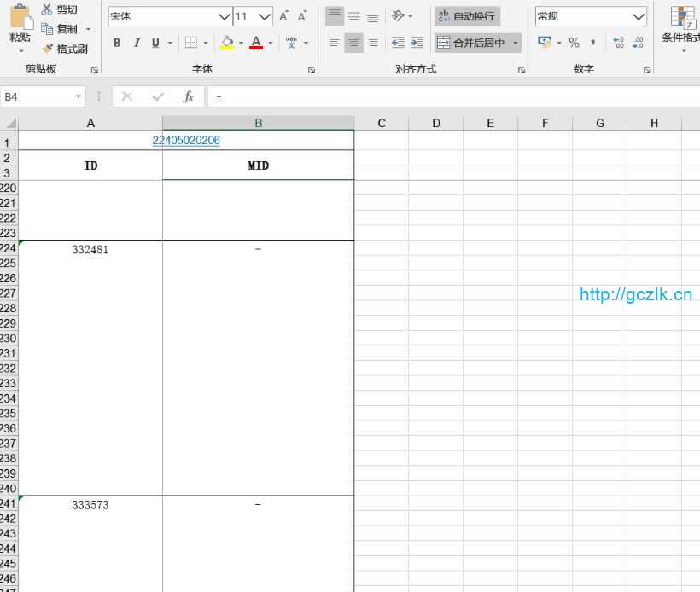Click the Increase Decimal icon
Screen dimensions: 700x592
click(618, 43)
